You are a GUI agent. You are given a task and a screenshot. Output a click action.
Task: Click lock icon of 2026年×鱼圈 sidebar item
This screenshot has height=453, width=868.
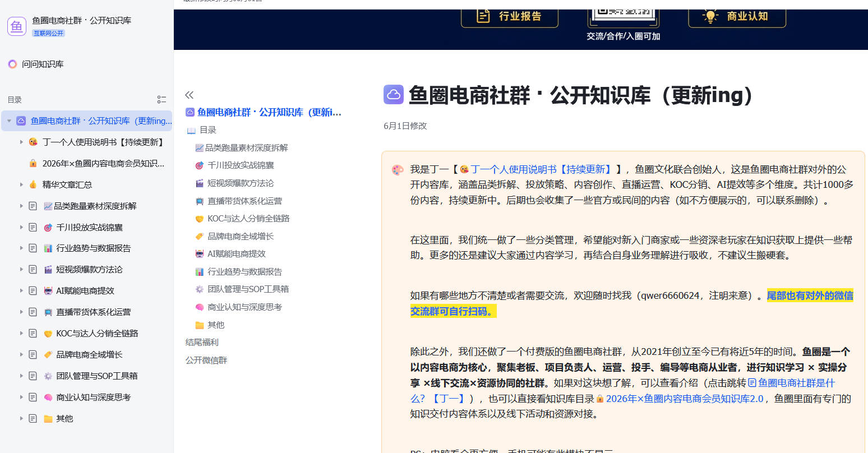coord(33,163)
